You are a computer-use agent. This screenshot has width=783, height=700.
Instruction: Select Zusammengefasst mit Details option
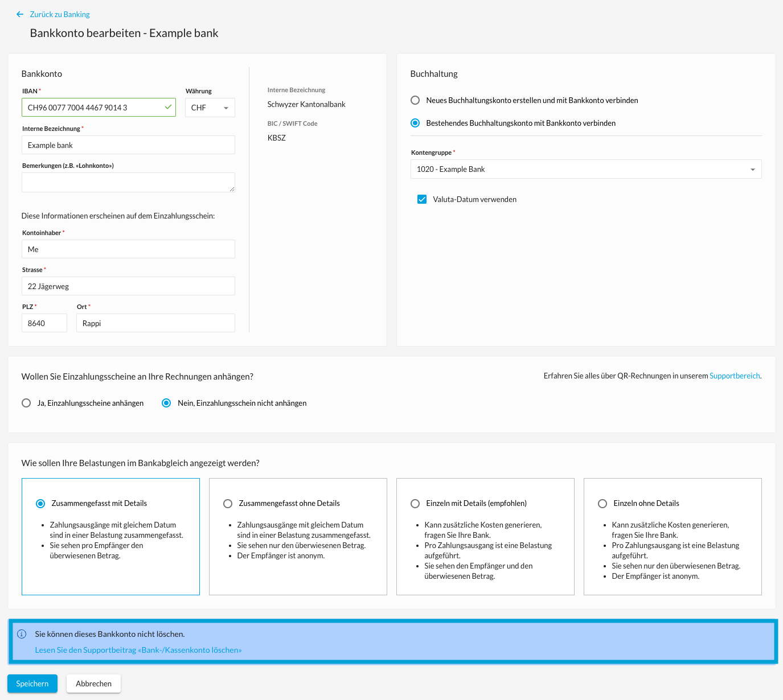point(40,504)
